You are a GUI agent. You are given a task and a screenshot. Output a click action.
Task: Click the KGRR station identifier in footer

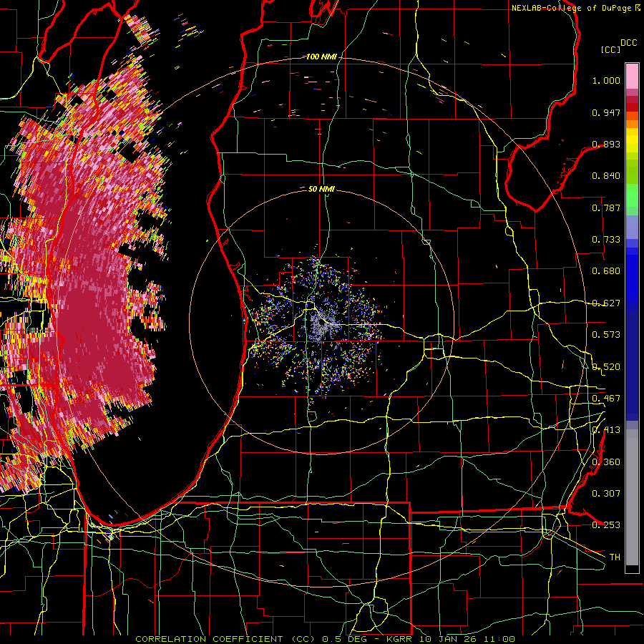click(x=401, y=639)
